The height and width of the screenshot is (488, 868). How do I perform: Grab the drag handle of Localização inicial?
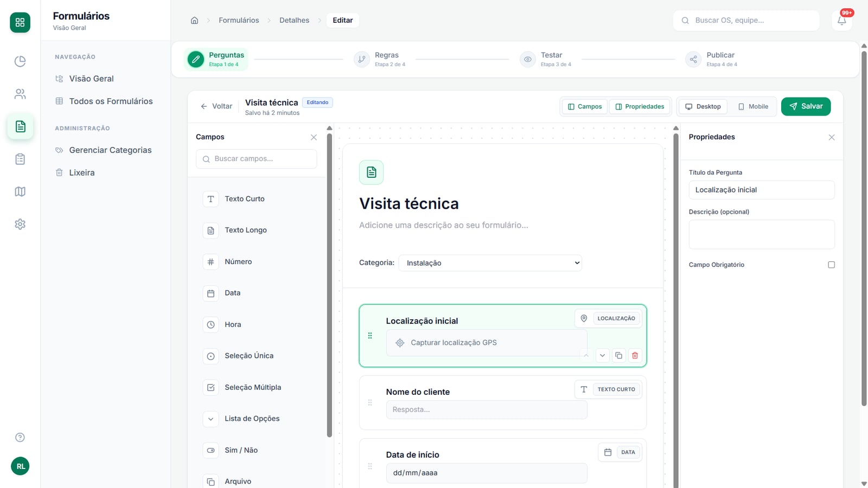point(370,336)
